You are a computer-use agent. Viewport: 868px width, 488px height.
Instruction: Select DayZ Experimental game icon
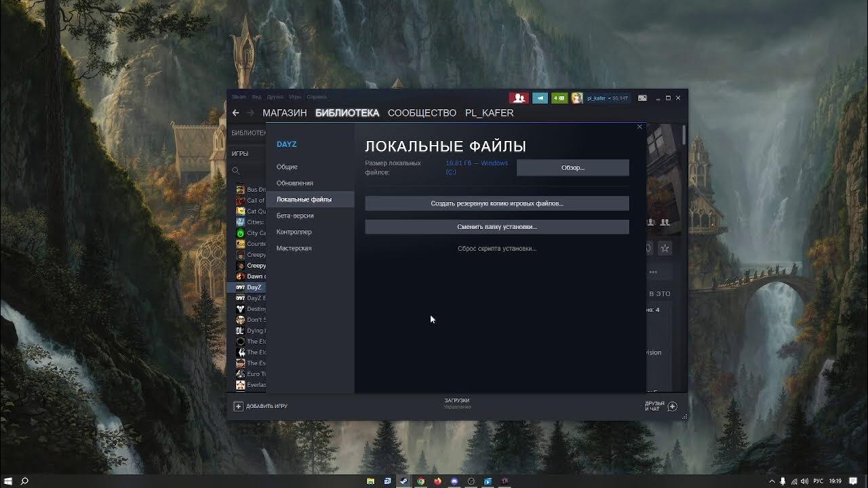240,298
